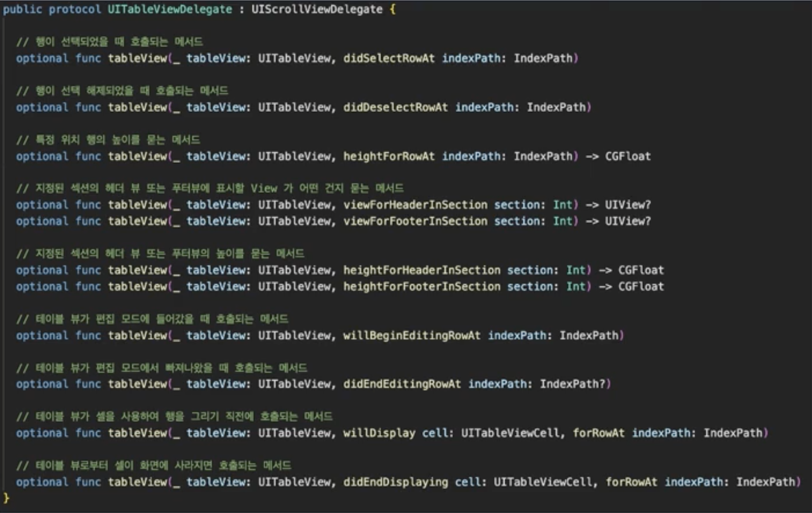812x513 pixels.
Task: Click the opening curly brace on first line
Action: coord(392,9)
